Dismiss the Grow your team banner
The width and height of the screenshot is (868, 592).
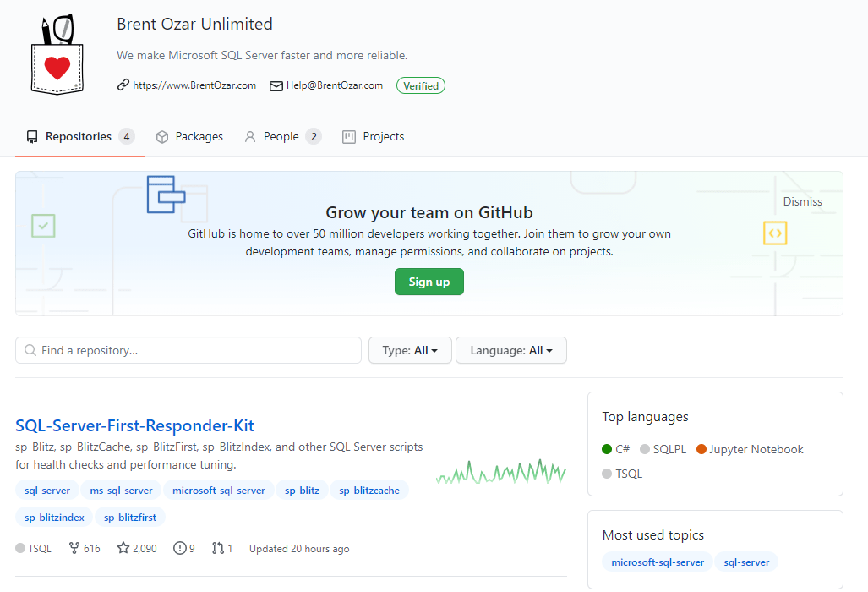click(x=802, y=201)
